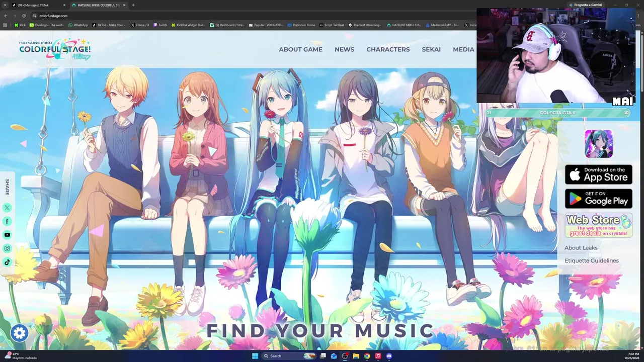Screen dimensions: 644x362
Task: Click the Miku app icon thumbnail
Action: 598,144
